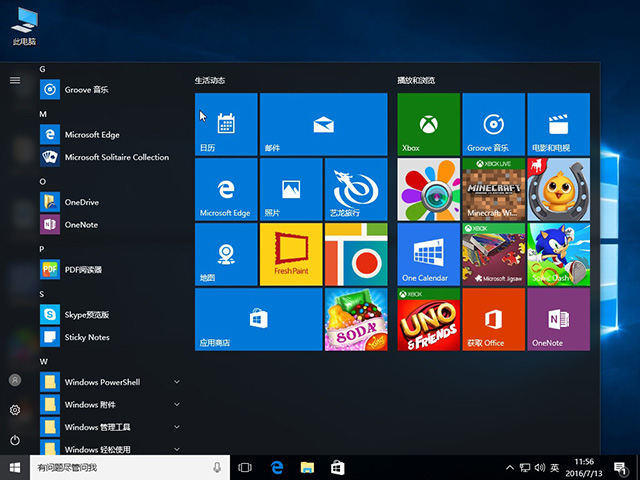Launch the Minecraft tile
Screen dimensions: 640x480
(x=493, y=189)
